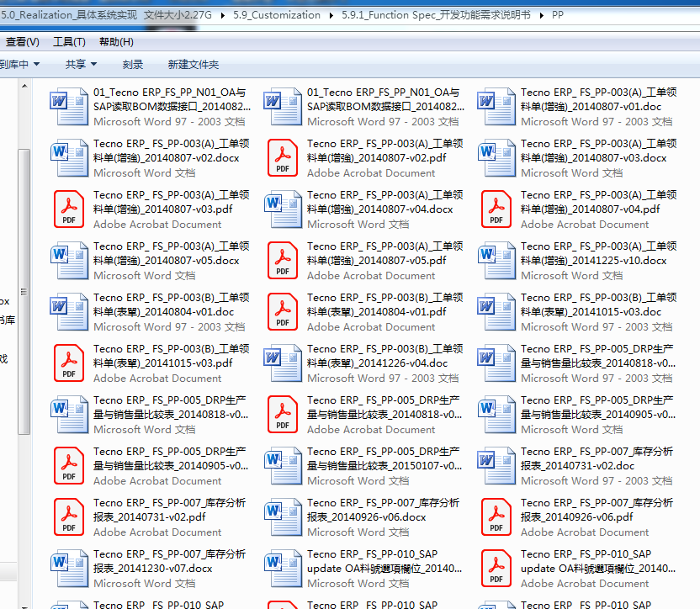Click PDF icon of PP-003(A) 20140807-v03.pdf
700x609 pixels.
pos(69,209)
